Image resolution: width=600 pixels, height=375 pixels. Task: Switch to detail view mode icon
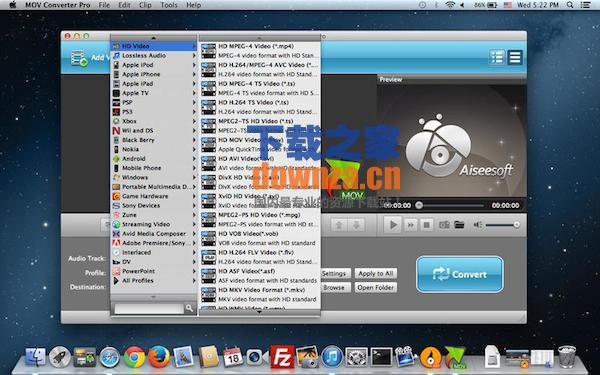click(x=515, y=58)
